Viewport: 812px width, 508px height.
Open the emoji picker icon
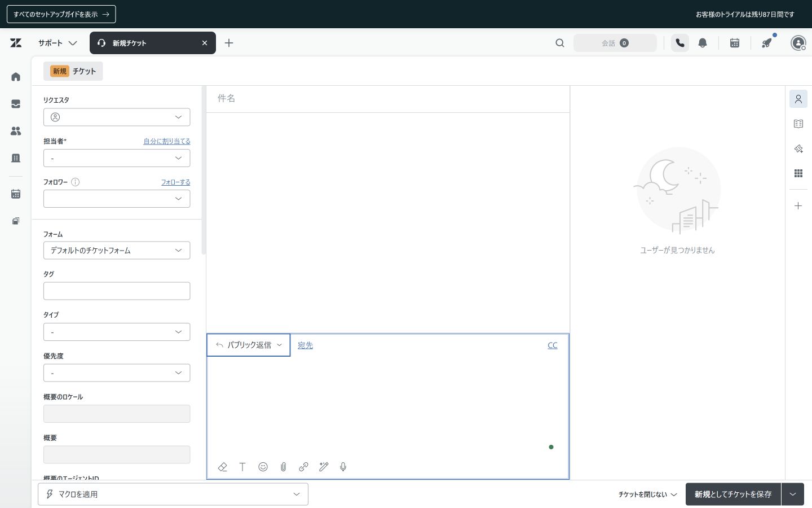[x=263, y=467]
